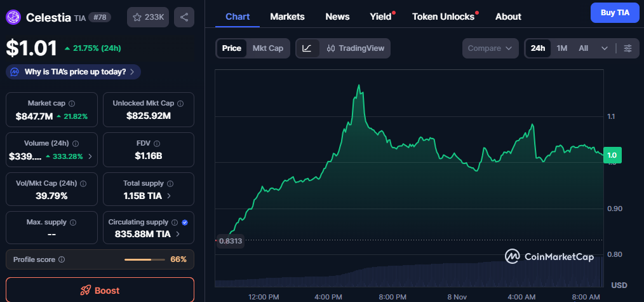Switch to TradingView candlestick chart
This screenshot has height=302, width=644.
(x=356, y=48)
